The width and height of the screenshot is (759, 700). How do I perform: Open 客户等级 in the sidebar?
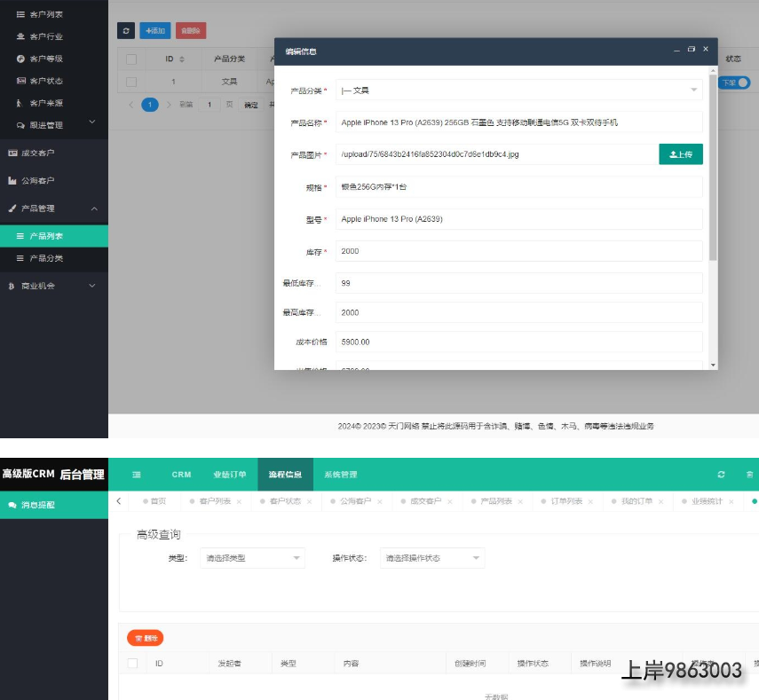pyautogui.click(x=45, y=59)
